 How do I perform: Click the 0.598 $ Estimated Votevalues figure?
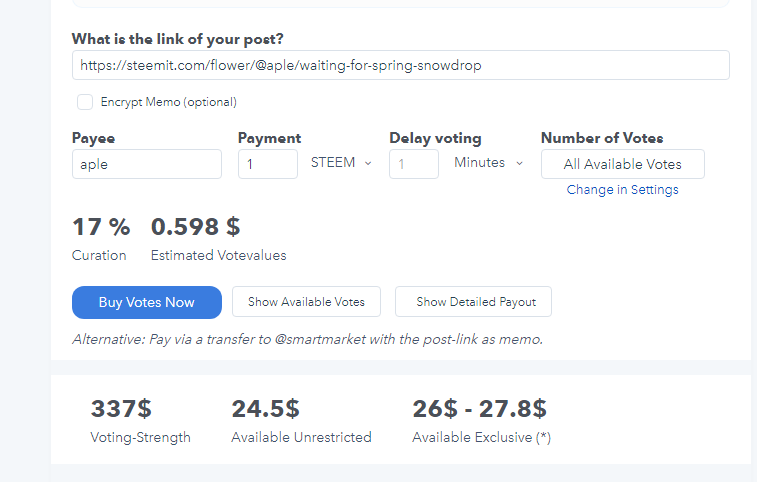(x=195, y=227)
